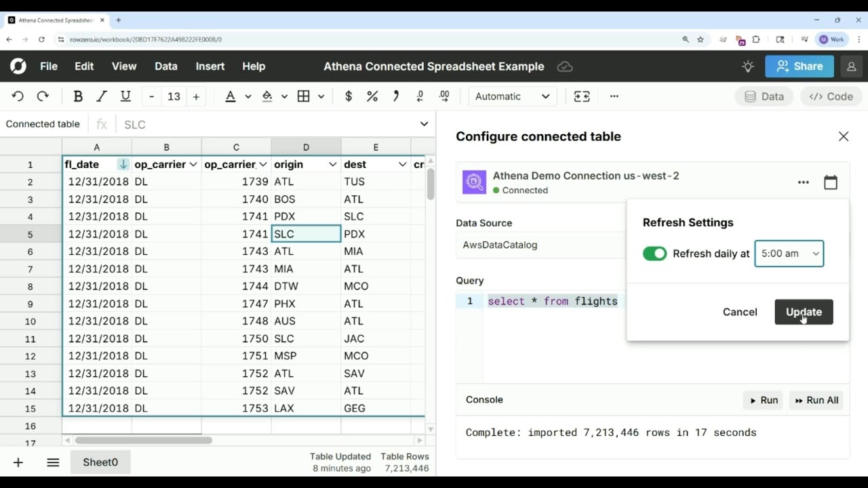Apply italic formatting
Viewport: 868px width, 488px height.
coord(102,96)
